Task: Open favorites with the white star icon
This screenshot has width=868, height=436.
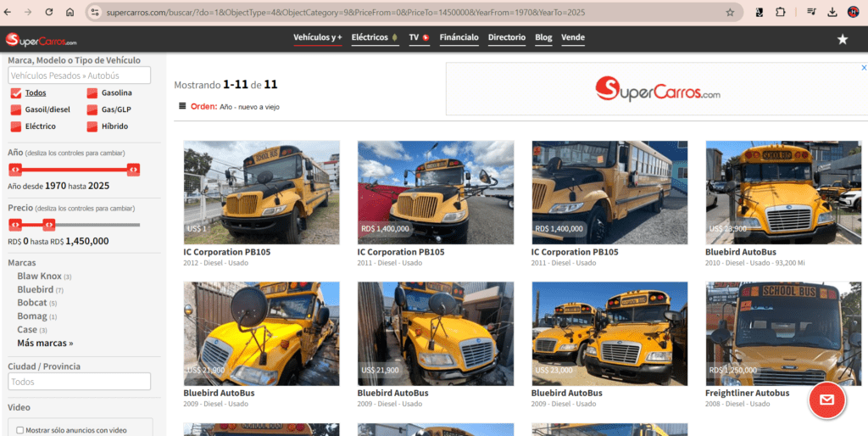Action: point(843,39)
